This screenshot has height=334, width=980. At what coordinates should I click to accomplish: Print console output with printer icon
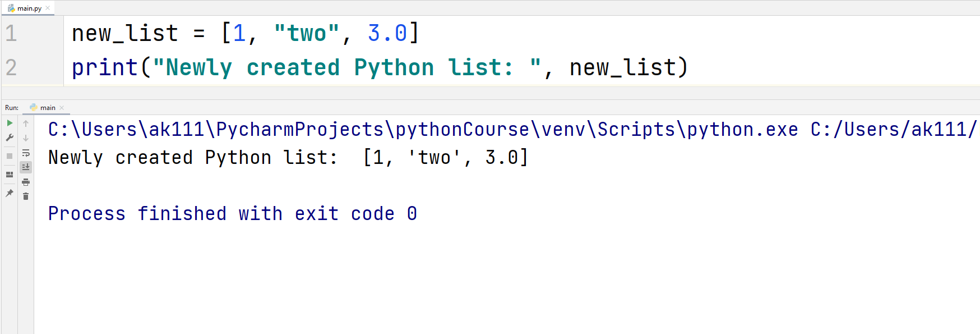click(x=26, y=182)
